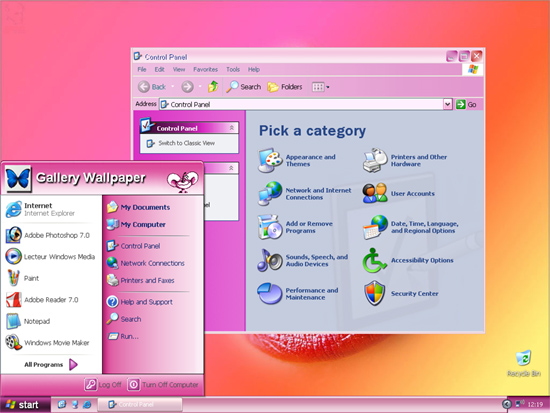The image size is (550, 413).
Task: Launch Adobe Photoshop 7.0
Action: tap(48, 235)
